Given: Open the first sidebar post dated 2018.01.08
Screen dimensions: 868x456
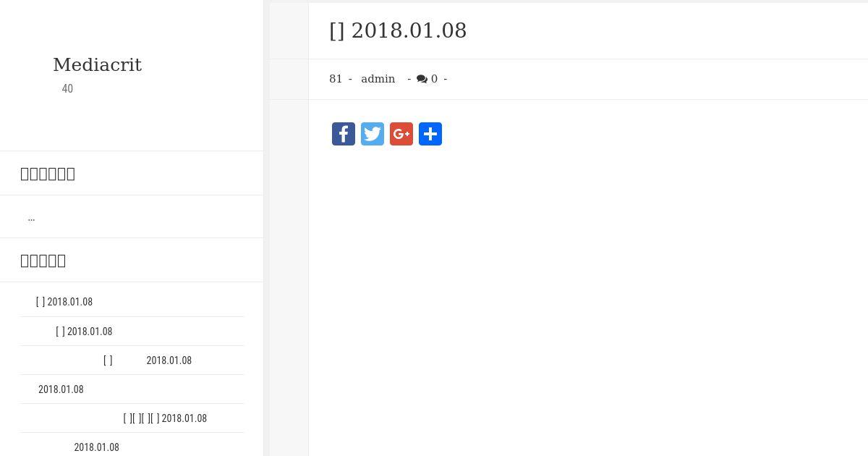Looking at the screenshot, I should pyautogui.click(x=64, y=302).
